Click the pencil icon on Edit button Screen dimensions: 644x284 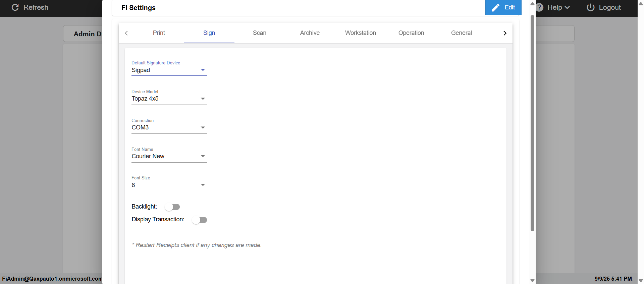495,8
